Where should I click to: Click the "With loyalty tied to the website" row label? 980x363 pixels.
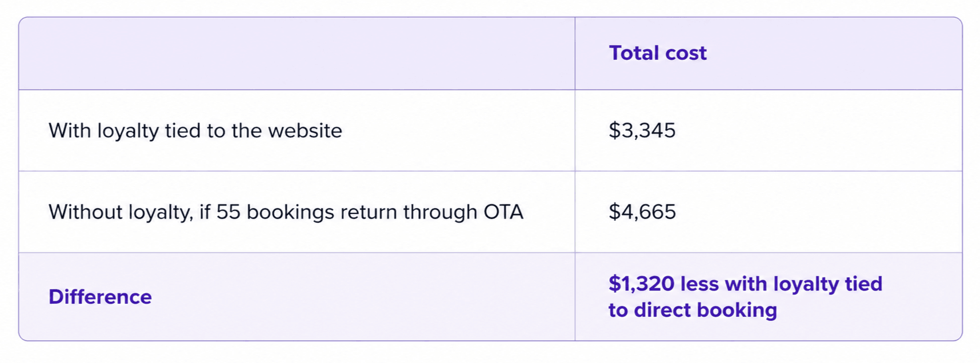(x=195, y=131)
